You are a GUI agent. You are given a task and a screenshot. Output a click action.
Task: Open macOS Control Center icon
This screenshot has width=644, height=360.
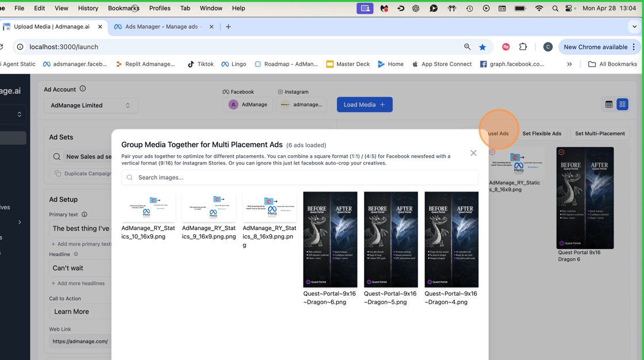(569, 8)
